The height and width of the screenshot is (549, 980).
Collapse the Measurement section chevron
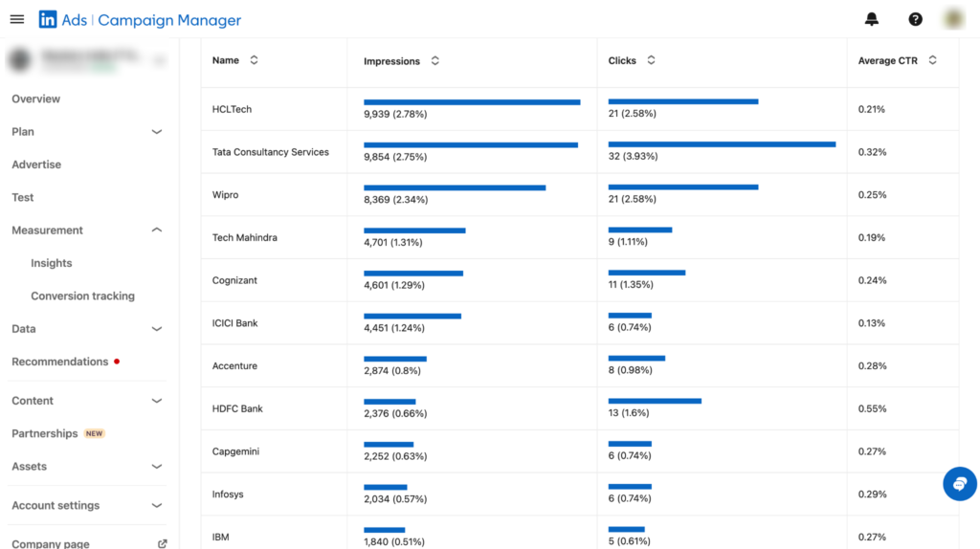pyautogui.click(x=157, y=230)
